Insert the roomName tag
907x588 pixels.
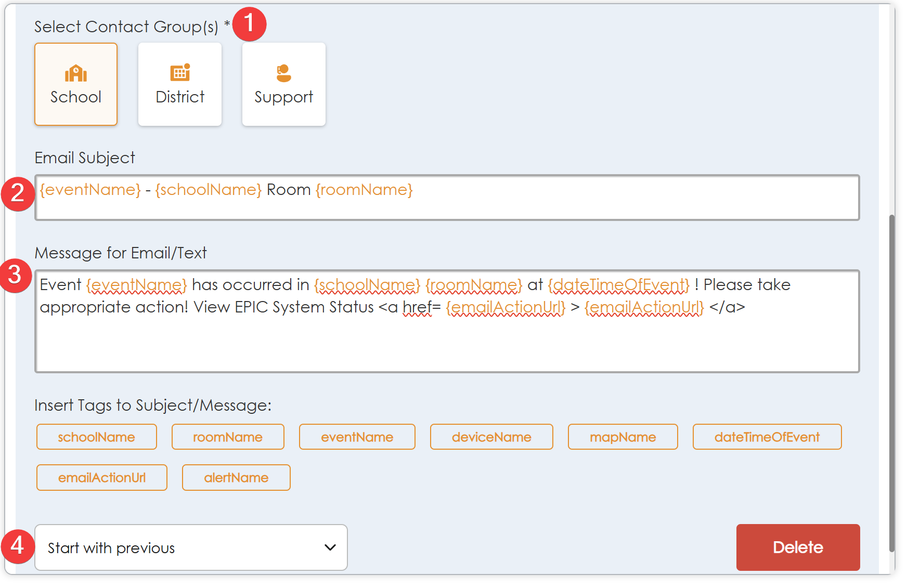[228, 437]
